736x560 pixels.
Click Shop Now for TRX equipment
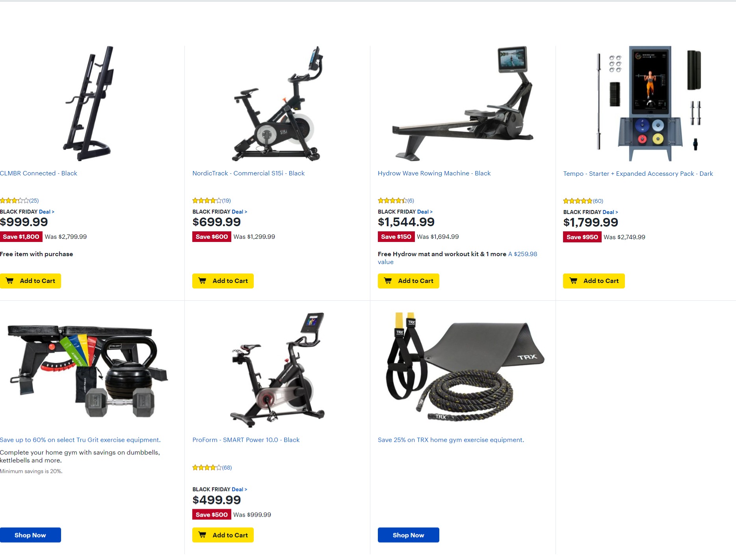(x=408, y=535)
